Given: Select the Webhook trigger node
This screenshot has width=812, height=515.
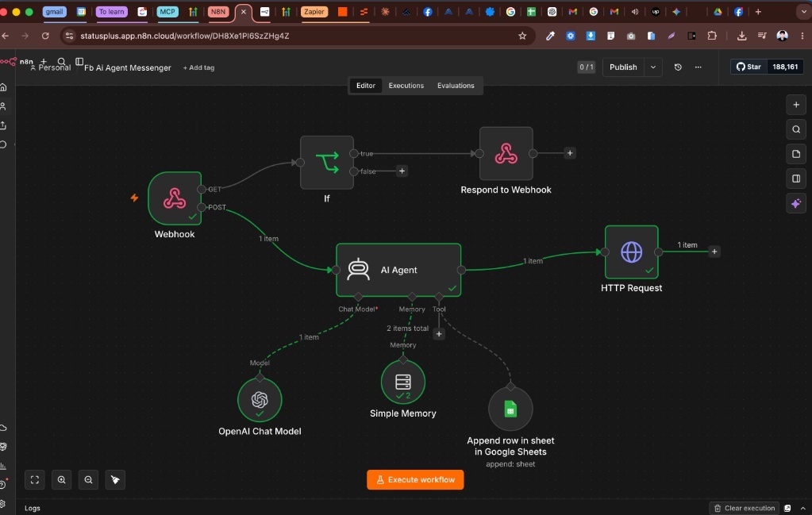Looking at the screenshot, I should click(x=175, y=198).
